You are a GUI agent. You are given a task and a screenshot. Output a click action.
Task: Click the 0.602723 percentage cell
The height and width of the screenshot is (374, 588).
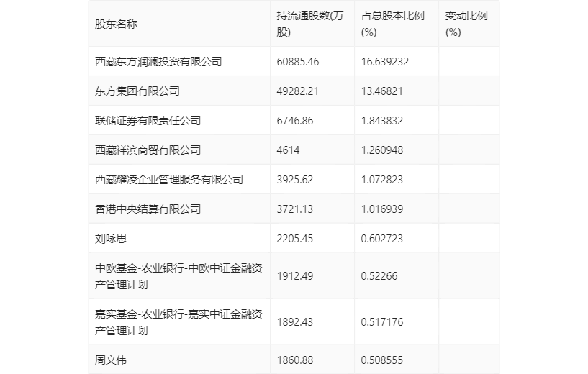[381, 239]
